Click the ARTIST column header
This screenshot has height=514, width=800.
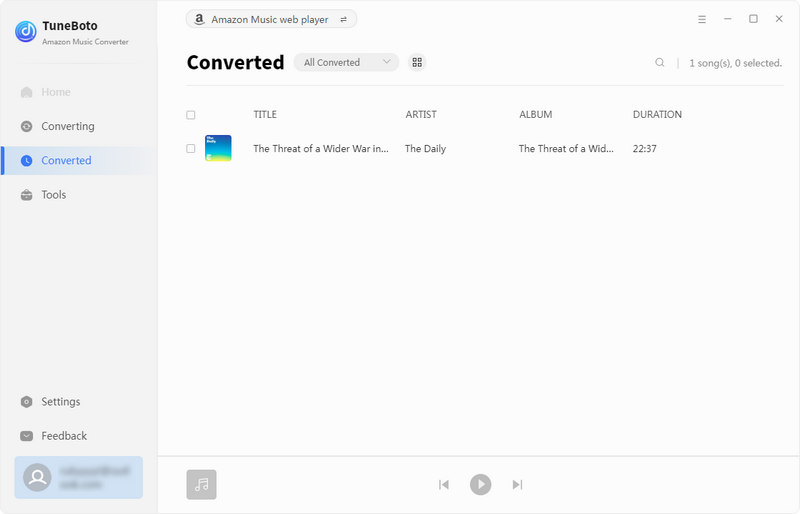pos(421,114)
